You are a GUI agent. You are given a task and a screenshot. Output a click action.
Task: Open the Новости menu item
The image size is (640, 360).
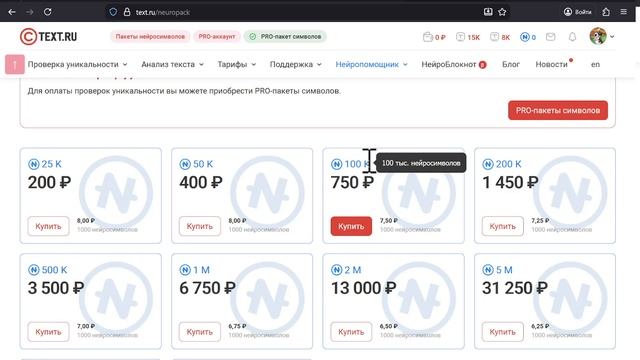[551, 64]
